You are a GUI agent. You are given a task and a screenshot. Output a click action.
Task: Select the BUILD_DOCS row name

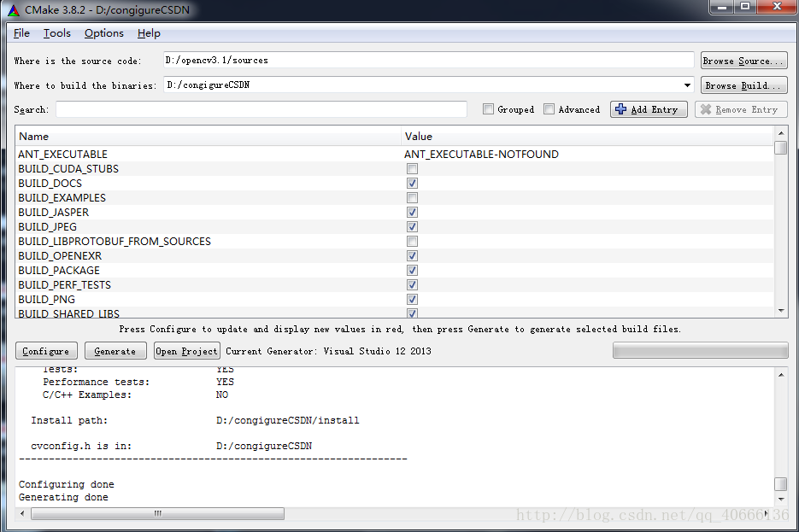(x=50, y=184)
